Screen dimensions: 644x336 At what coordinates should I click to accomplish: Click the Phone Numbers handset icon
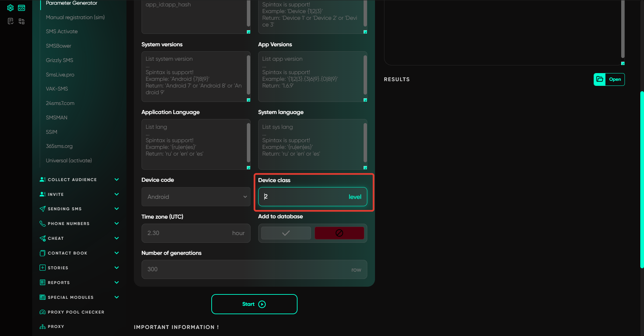43,224
